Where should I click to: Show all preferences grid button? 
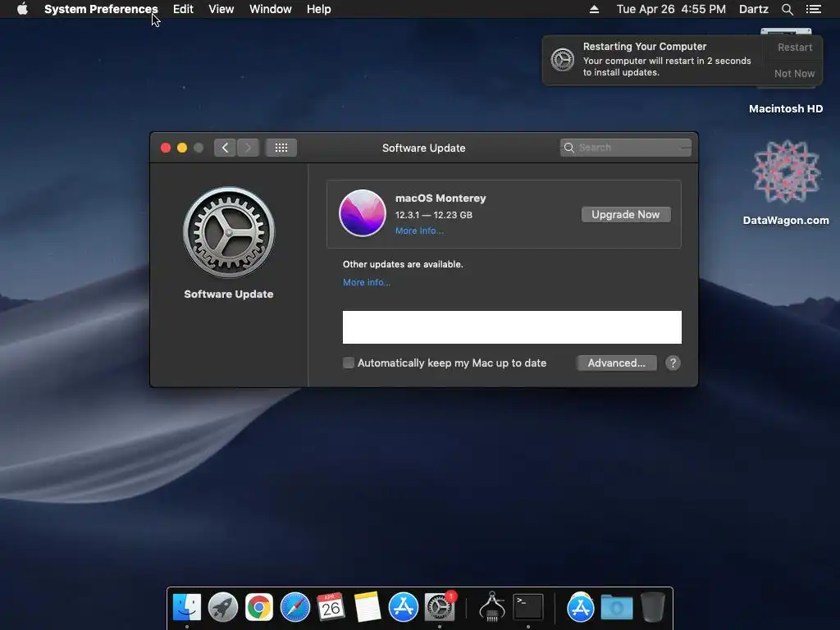pos(281,148)
